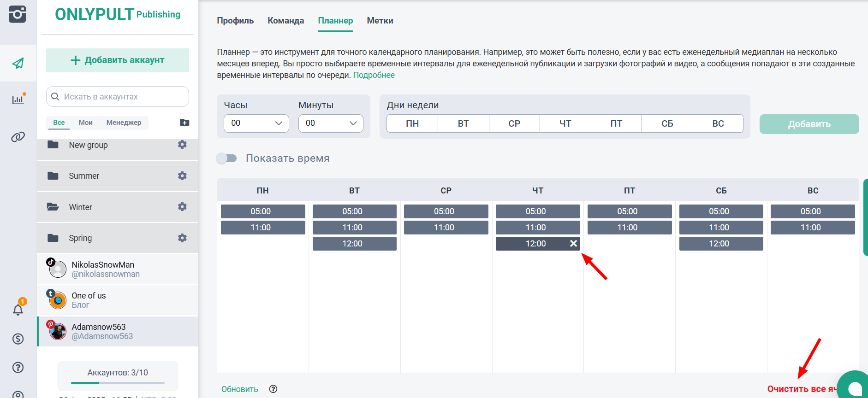Viewport: 868px width, 398px height.
Task: Click the add folder icon
Action: [x=184, y=123]
